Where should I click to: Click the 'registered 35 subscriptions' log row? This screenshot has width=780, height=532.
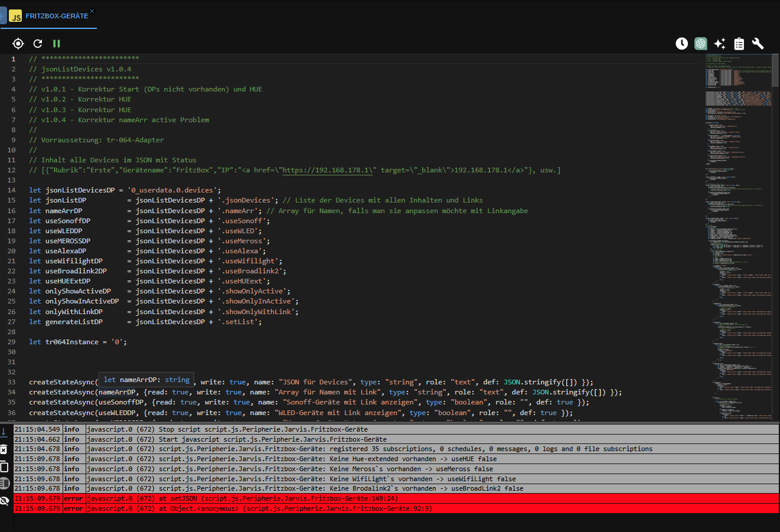click(x=396, y=449)
